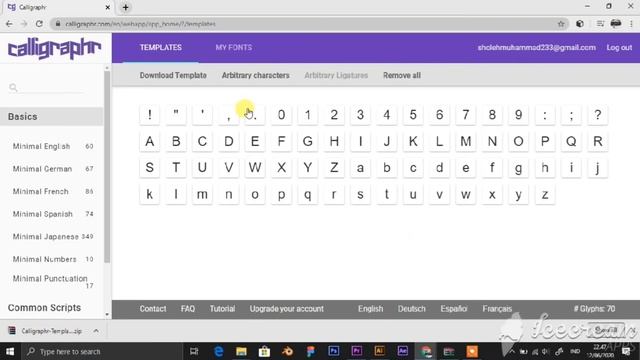
Task: Select the capital W glyph tile
Action: click(255, 168)
